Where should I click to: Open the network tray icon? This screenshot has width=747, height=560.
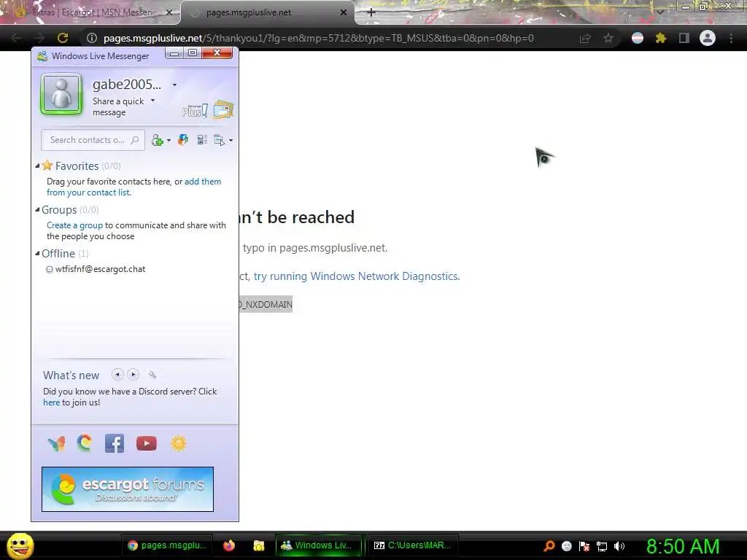pos(602,546)
